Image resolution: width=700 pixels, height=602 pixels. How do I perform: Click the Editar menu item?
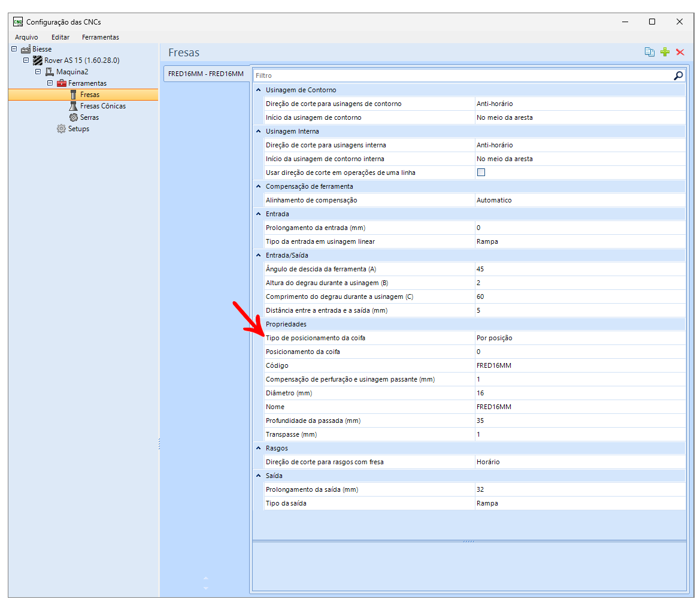[60, 37]
